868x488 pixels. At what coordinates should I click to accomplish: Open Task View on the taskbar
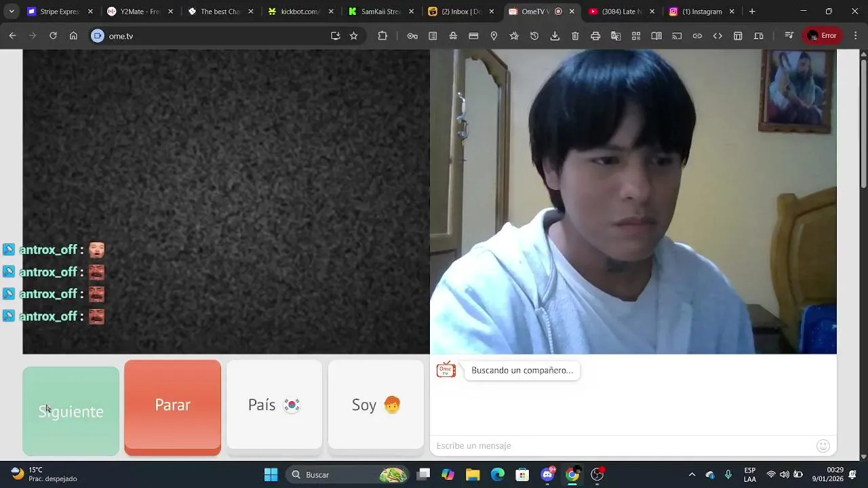pos(424,474)
